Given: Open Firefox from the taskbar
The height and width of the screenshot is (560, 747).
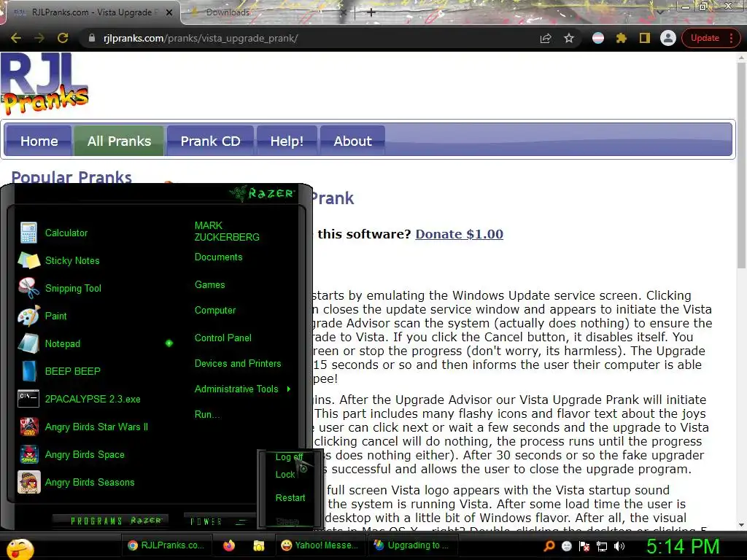Looking at the screenshot, I should tap(229, 545).
